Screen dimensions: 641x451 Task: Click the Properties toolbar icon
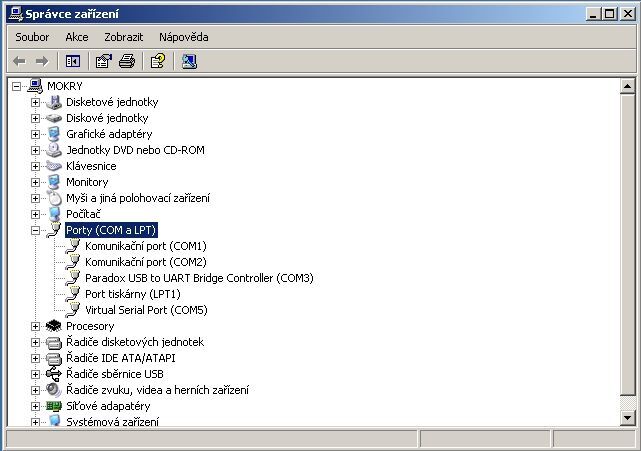click(103, 61)
